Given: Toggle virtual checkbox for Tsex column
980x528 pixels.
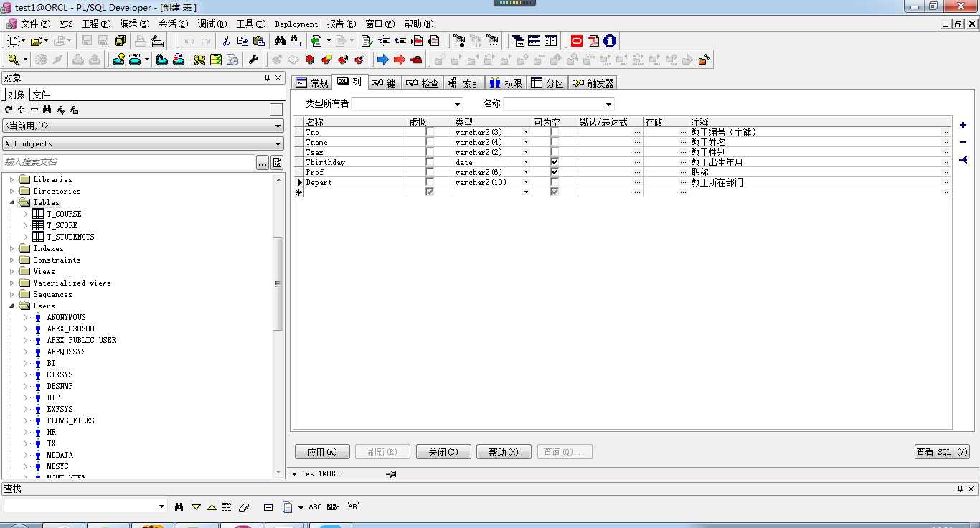Looking at the screenshot, I should 430,152.
